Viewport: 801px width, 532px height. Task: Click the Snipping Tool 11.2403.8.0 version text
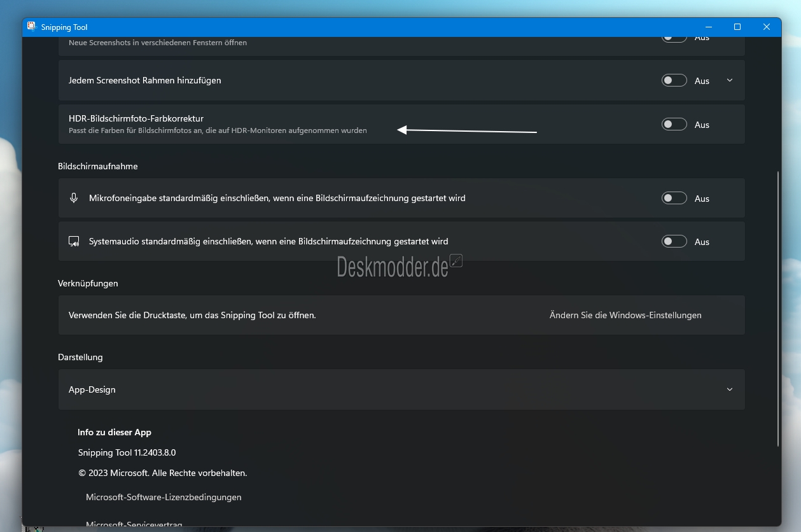point(127,452)
